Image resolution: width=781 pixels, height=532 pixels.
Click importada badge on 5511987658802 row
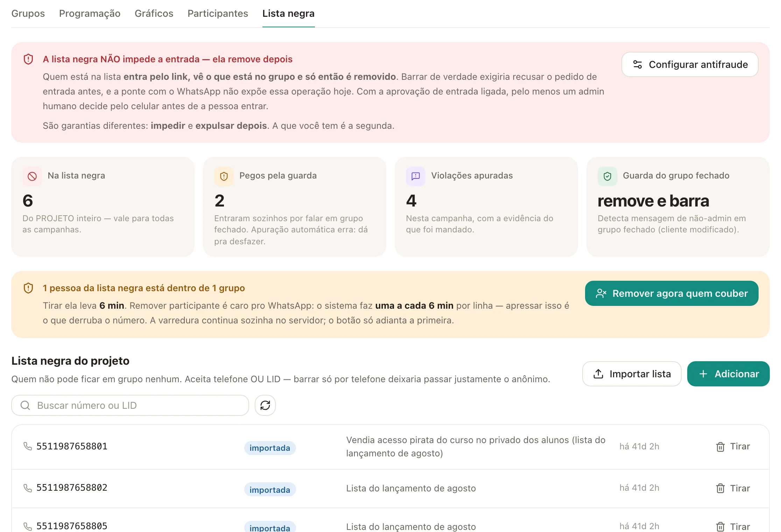(270, 490)
